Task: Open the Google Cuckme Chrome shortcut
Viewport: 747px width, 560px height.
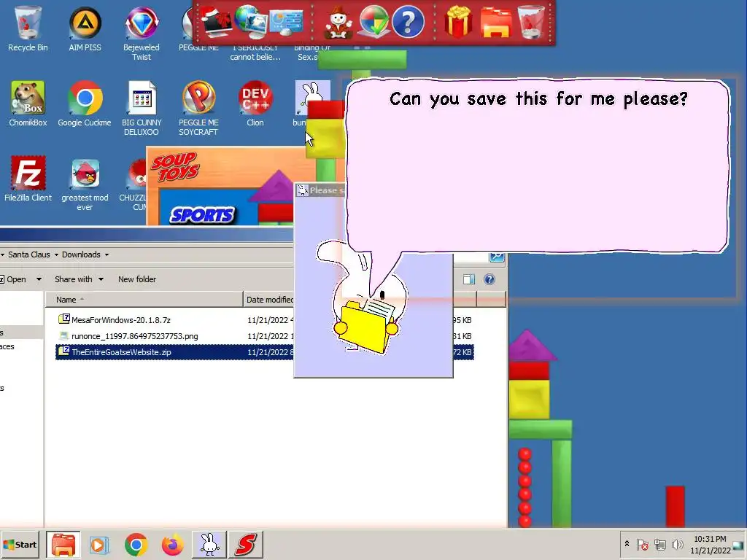Action: coord(85,104)
